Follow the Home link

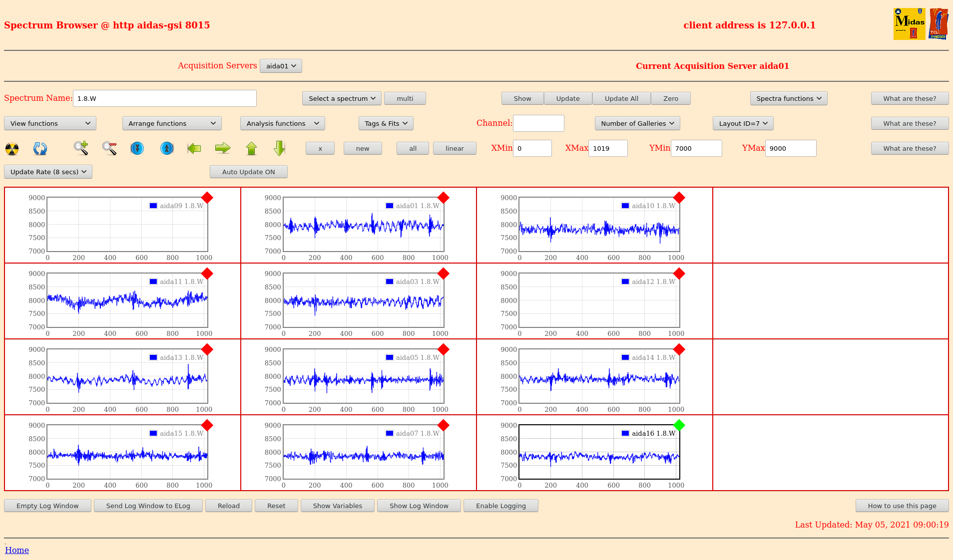pyautogui.click(x=17, y=550)
